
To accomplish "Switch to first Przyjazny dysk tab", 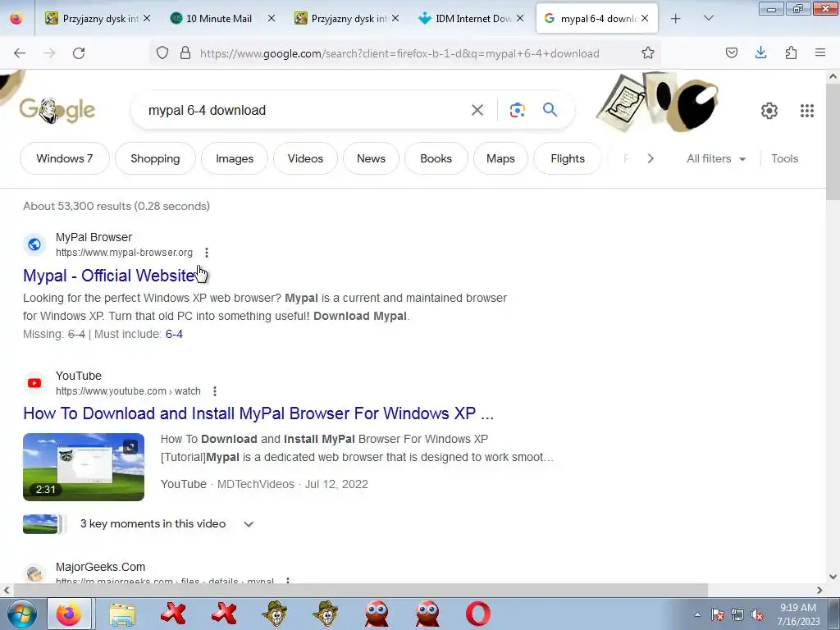I will point(99,19).
